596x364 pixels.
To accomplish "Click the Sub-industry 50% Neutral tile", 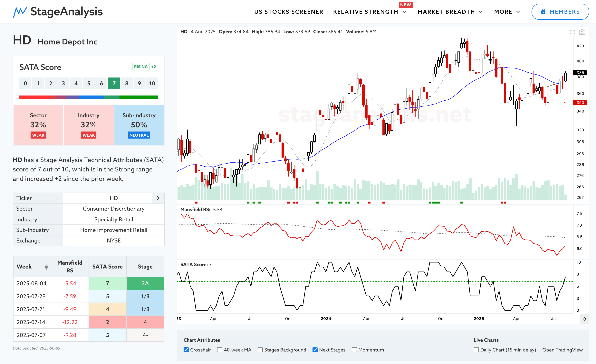I will 139,125.
